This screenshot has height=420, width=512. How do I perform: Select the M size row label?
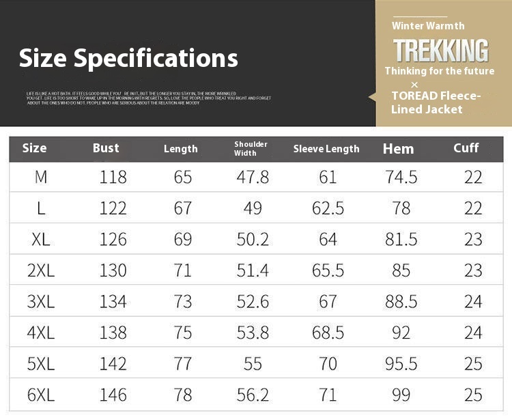[41, 178]
